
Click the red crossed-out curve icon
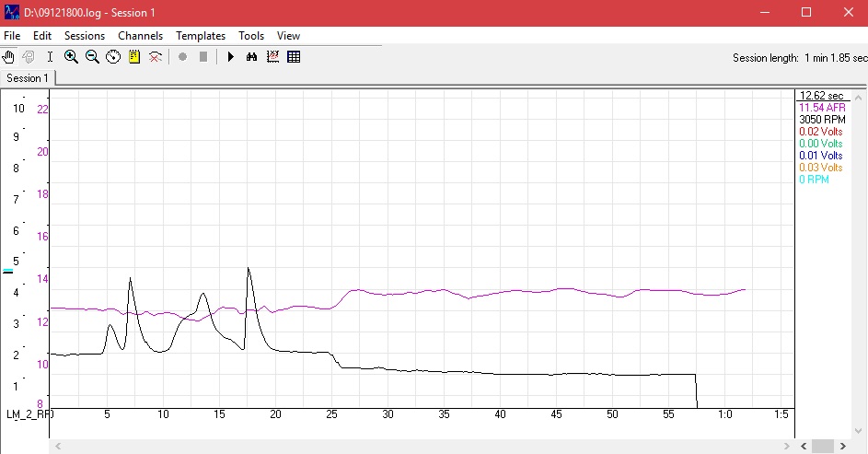coord(156,57)
